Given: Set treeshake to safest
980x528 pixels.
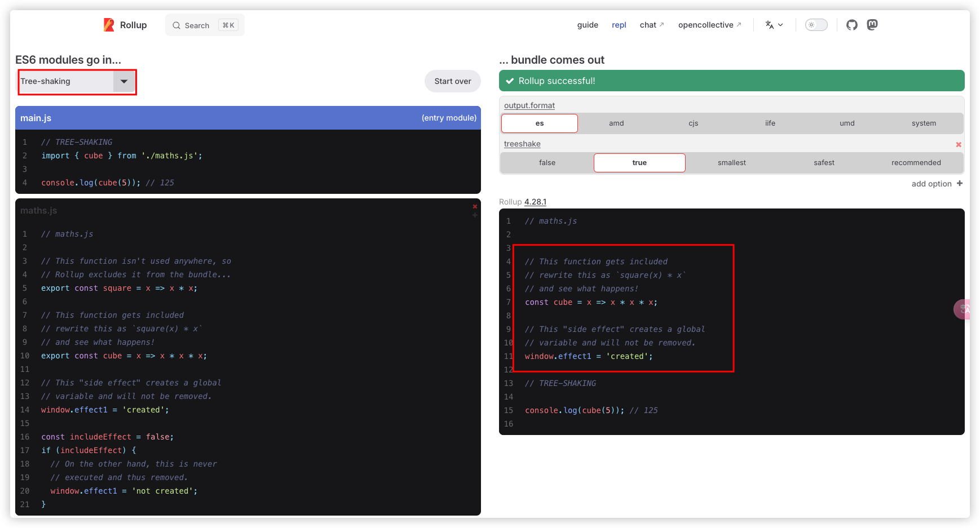Looking at the screenshot, I should pos(824,163).
